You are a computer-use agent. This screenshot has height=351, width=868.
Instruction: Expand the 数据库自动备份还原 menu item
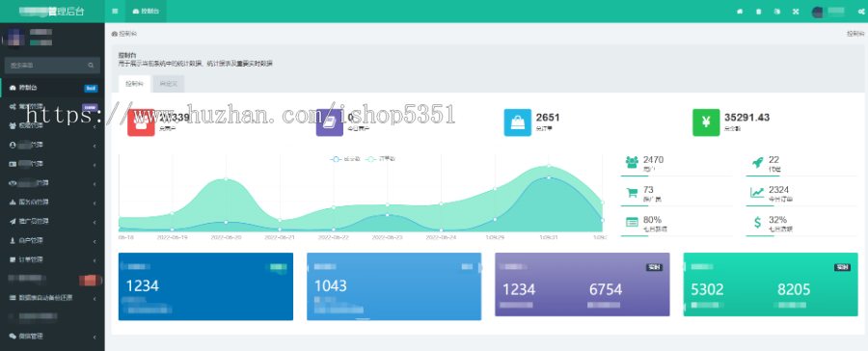pos(53,298)
